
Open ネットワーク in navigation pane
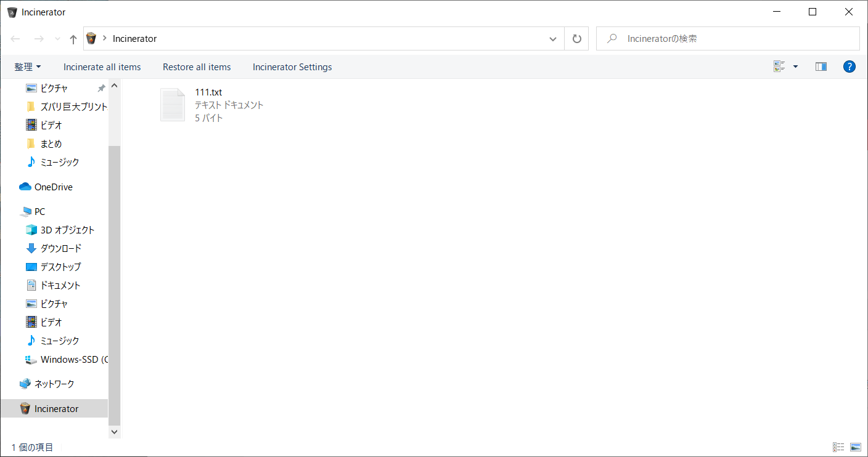pyautogui.click(x=54, y=384)
